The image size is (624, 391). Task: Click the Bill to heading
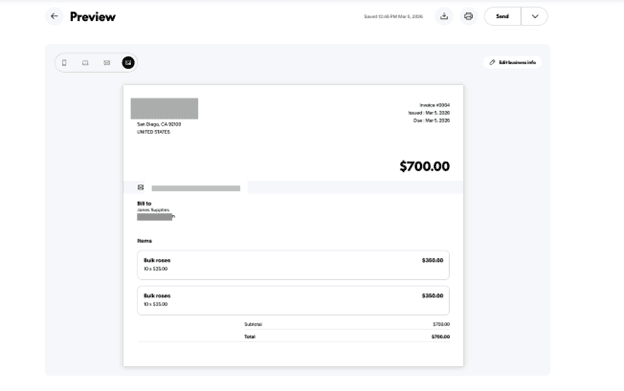pyautogui.click(x=144, y=203)
